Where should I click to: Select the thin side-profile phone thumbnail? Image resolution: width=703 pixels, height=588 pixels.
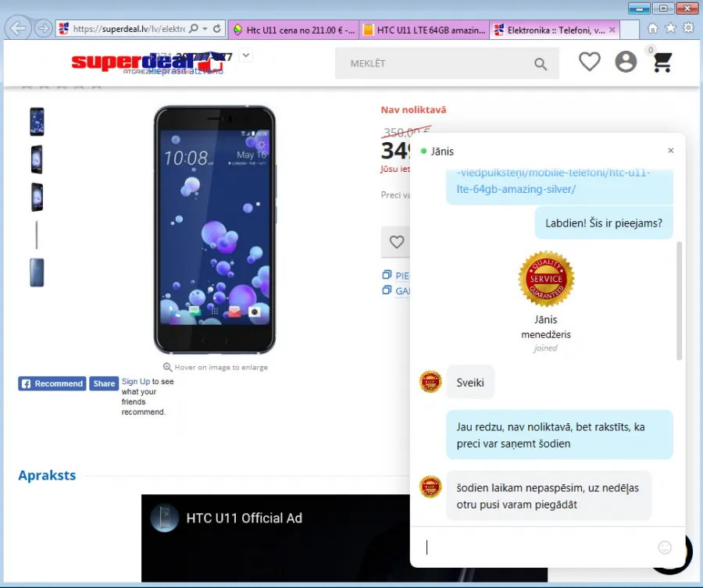click(37, 234)
